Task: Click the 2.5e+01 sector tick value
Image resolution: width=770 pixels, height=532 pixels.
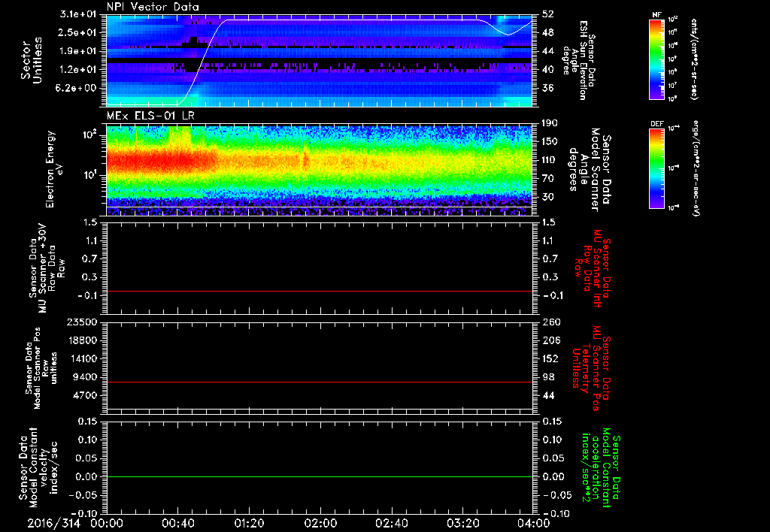Action: point(78,32)
